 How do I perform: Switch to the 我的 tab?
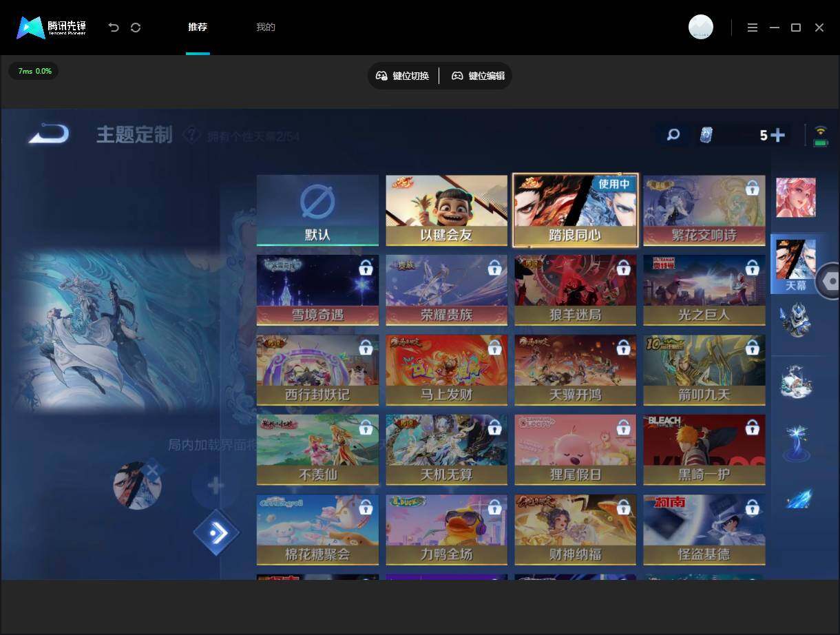(x=266, y=28)
